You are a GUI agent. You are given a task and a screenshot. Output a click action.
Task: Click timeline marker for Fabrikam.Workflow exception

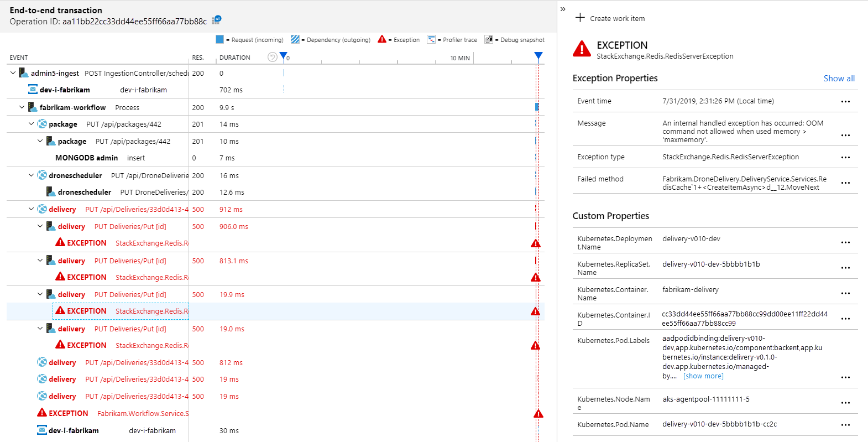[538, 414]
